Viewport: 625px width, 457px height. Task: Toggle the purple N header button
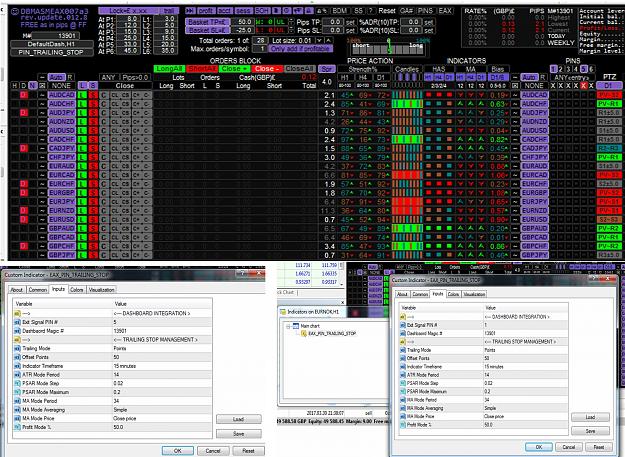tap(33, 86)
